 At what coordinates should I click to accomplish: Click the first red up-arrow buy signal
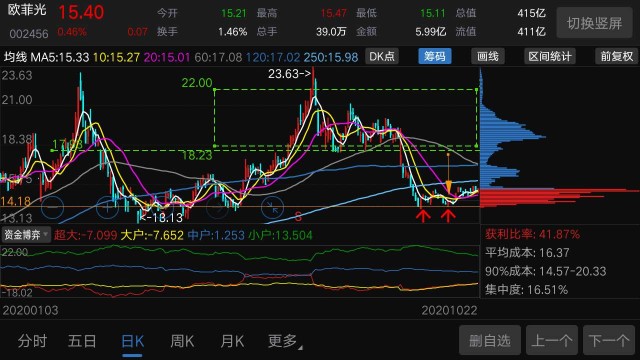(423, 216)
